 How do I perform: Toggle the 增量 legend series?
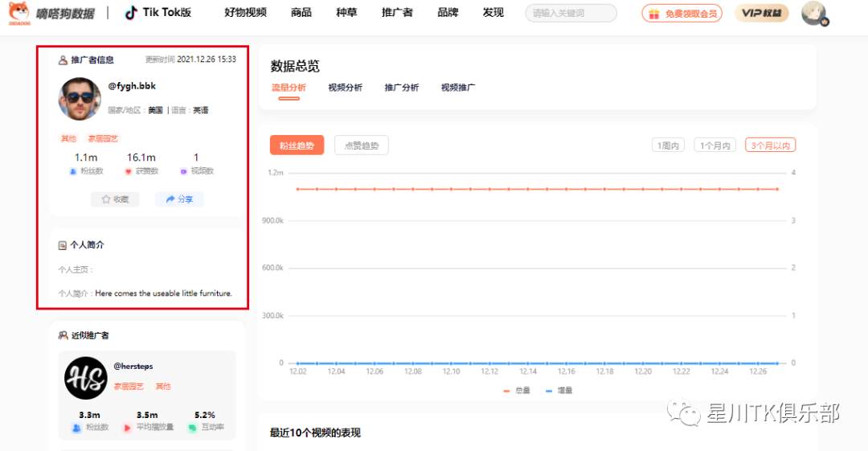coord(559,391)
